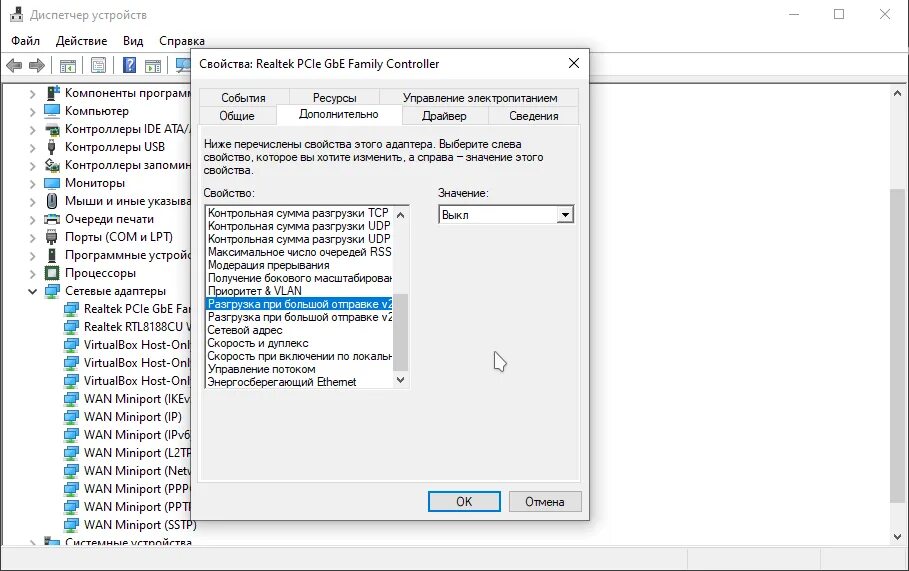Click the property list scroll-down arrow
The image size is (909, 571).
coord(400,380)
